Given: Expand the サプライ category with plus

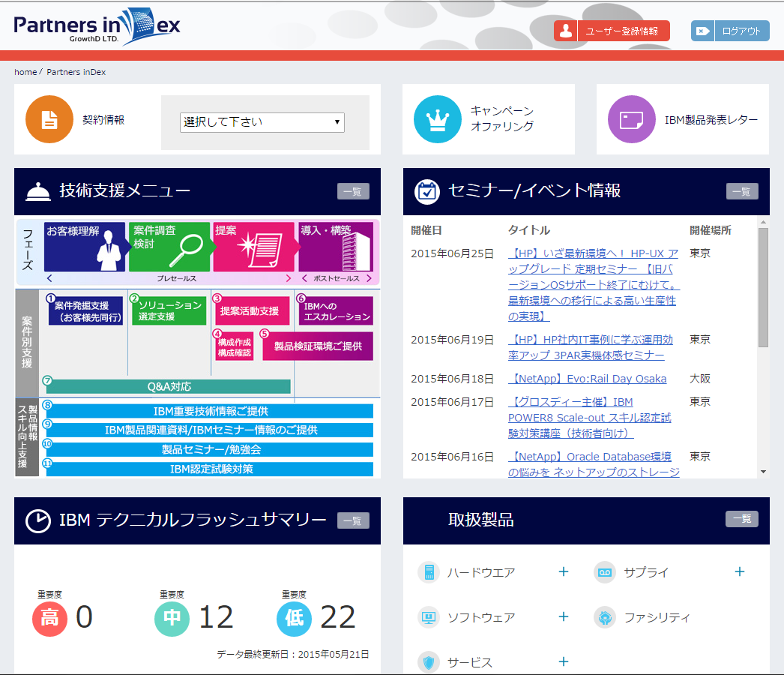Looking at the screenshot, I should click(x=740, y=572).
